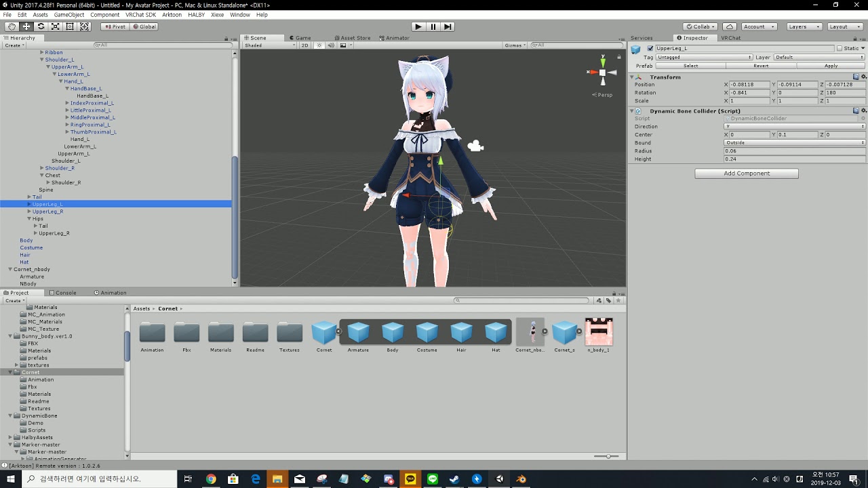Select the Armature asset cube

point(358,333)
